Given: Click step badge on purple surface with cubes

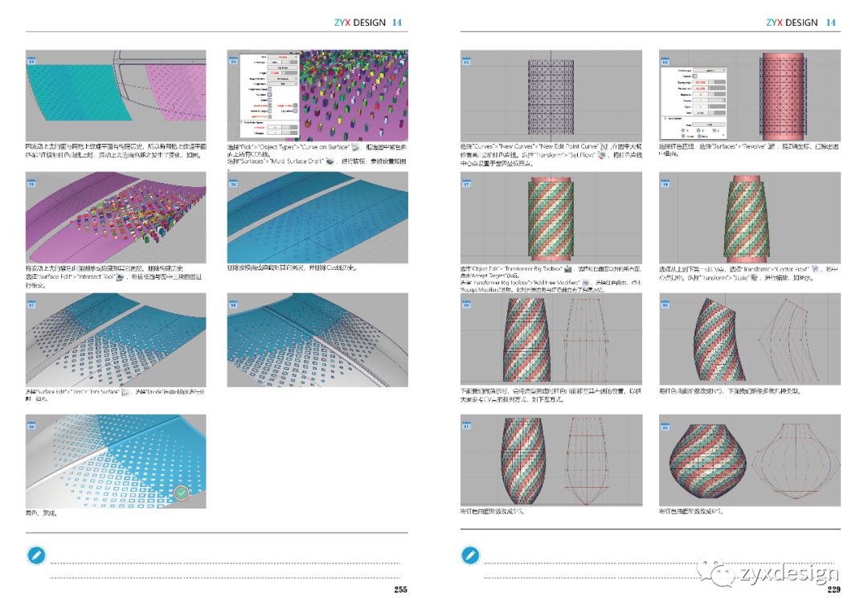Looking at the screenshot, I should point(31,182).
